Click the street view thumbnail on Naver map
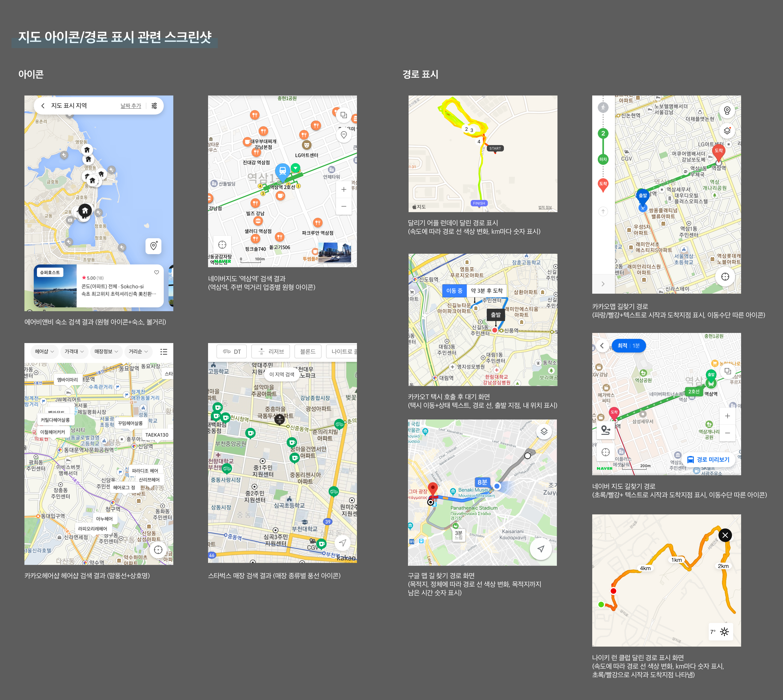 coord(335,252)
